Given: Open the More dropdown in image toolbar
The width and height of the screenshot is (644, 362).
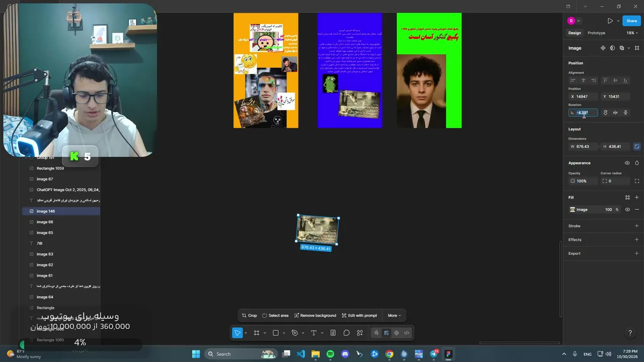Looking at the screenshot, I should (394, 316).
